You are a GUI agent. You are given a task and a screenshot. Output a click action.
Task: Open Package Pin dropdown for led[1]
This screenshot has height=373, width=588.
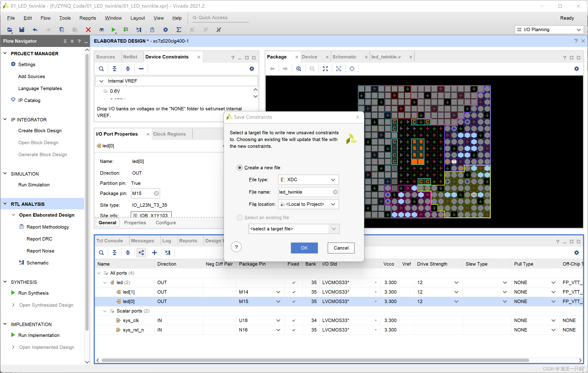[278, 292]
